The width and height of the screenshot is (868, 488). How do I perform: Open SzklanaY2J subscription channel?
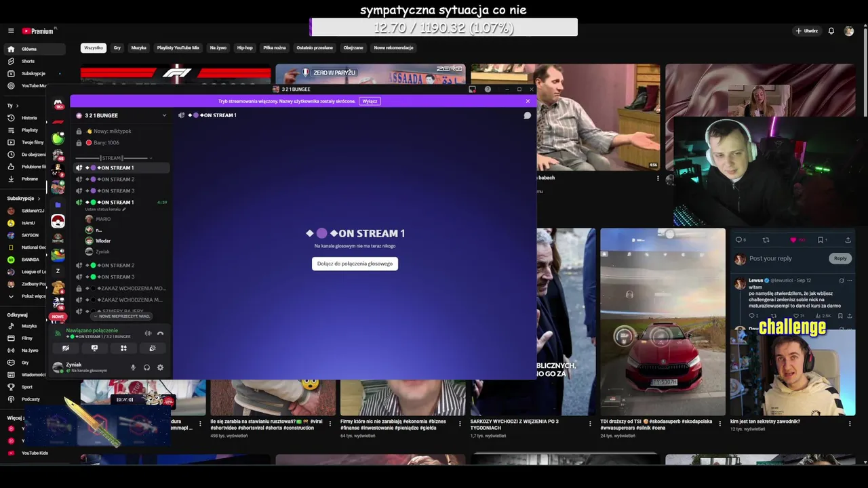coord(28,211)
